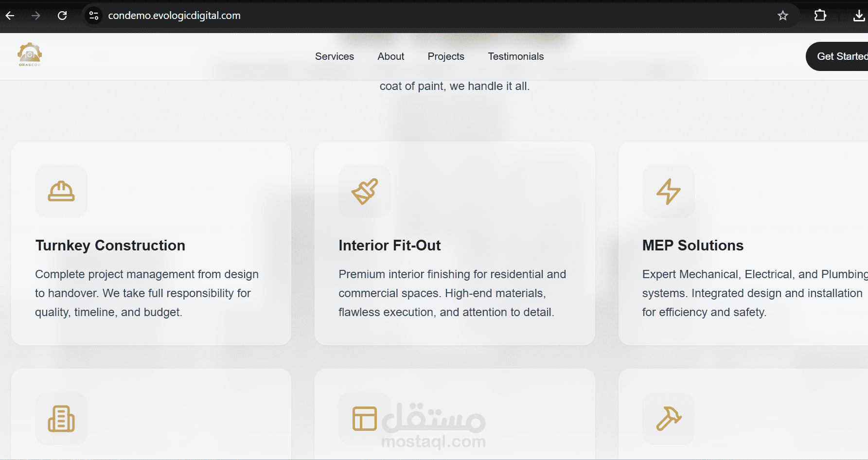Click the Orascom gear logo in header
Screen dimensions: 868x460
coord(30,54)
